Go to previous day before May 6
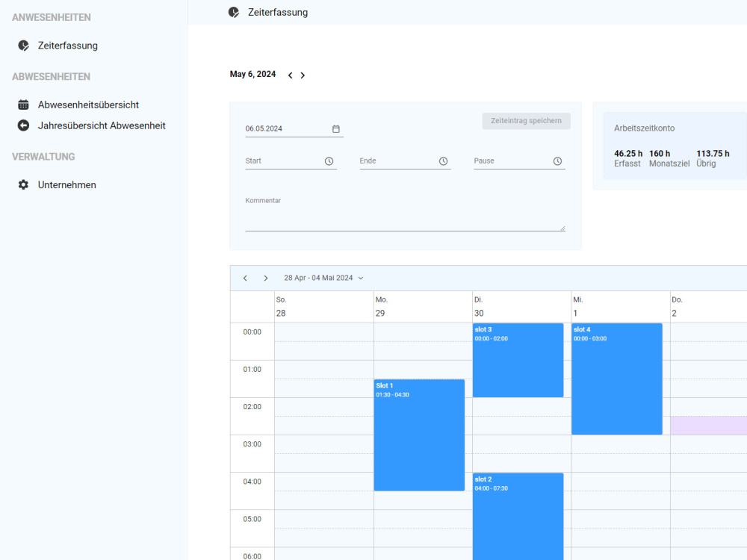Viewport: 747px width, 560px height. coord(290,75)
